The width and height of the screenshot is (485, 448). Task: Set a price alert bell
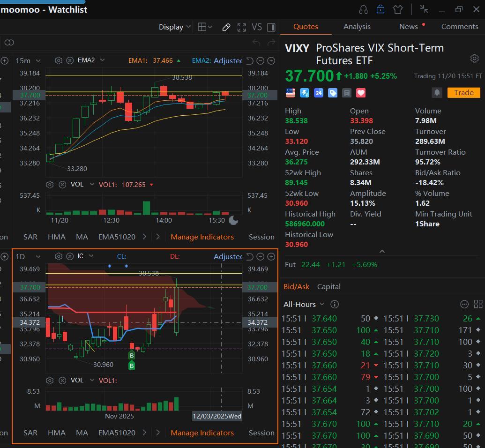(x=437, y=92)
